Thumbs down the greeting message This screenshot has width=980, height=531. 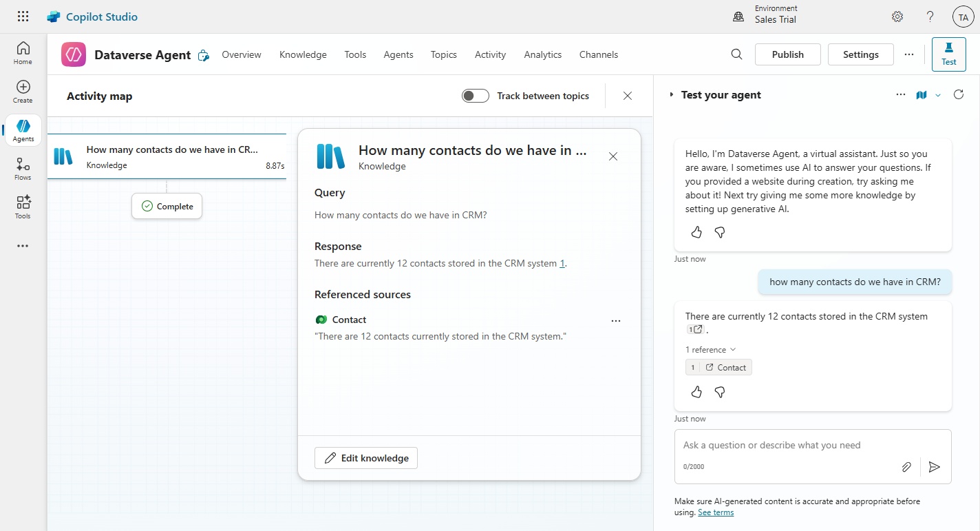pos(720,233)
